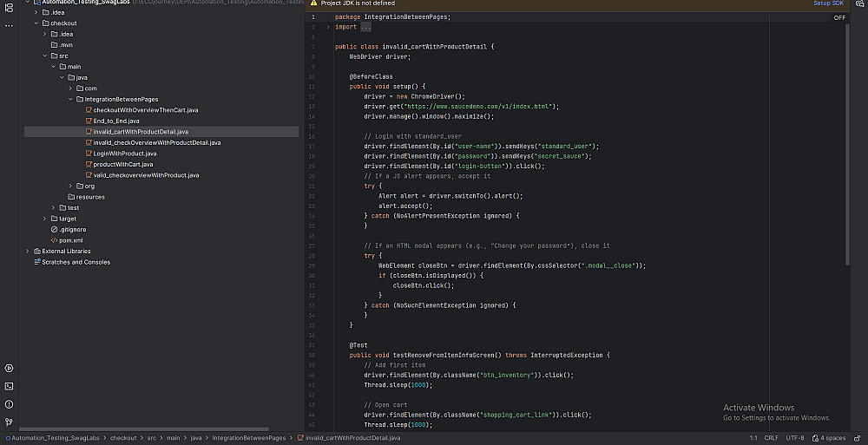Expand the External Libraries node

[28, 252]
